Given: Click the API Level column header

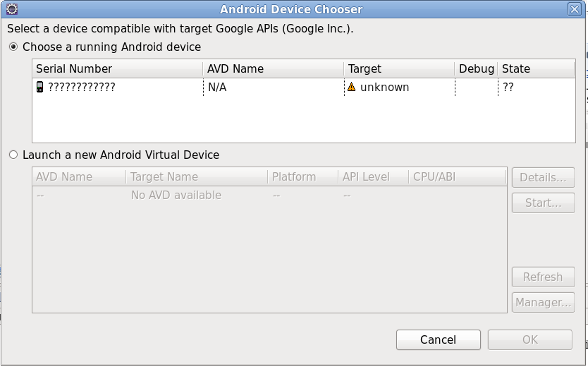Looking at the screenshot, I should pyautogui.click(x=374, y=176).
